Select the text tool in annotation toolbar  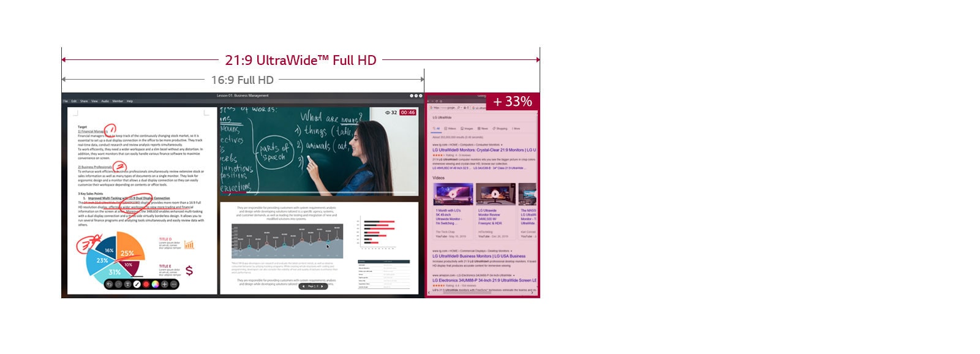(x=127, y=284)
